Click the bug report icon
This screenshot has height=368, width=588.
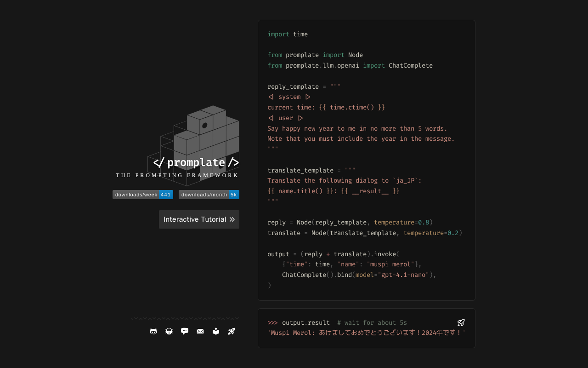tap(169, 331)
